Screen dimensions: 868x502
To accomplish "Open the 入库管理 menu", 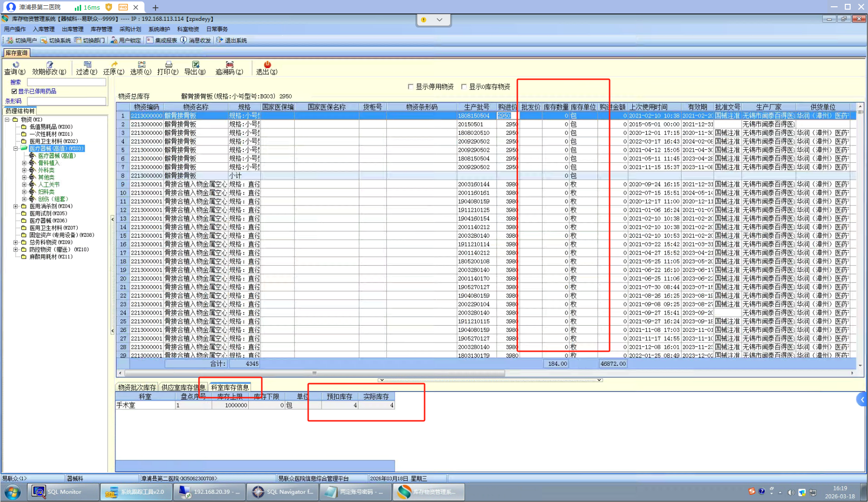I will click(43, 29).
